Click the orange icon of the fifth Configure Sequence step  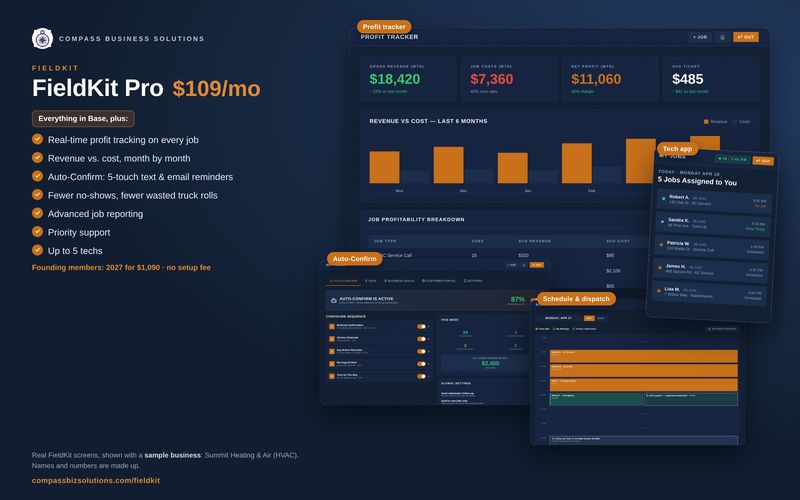332,376
